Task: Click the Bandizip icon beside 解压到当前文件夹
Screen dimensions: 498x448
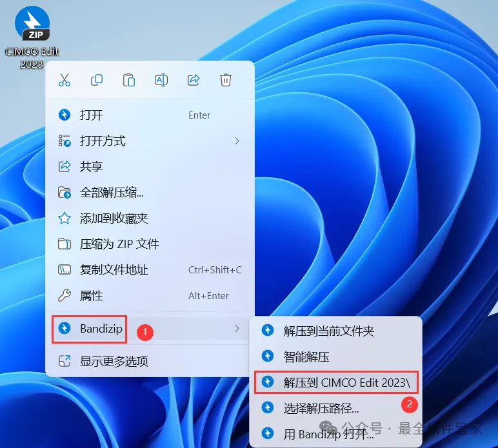Action: coord(268,330)
